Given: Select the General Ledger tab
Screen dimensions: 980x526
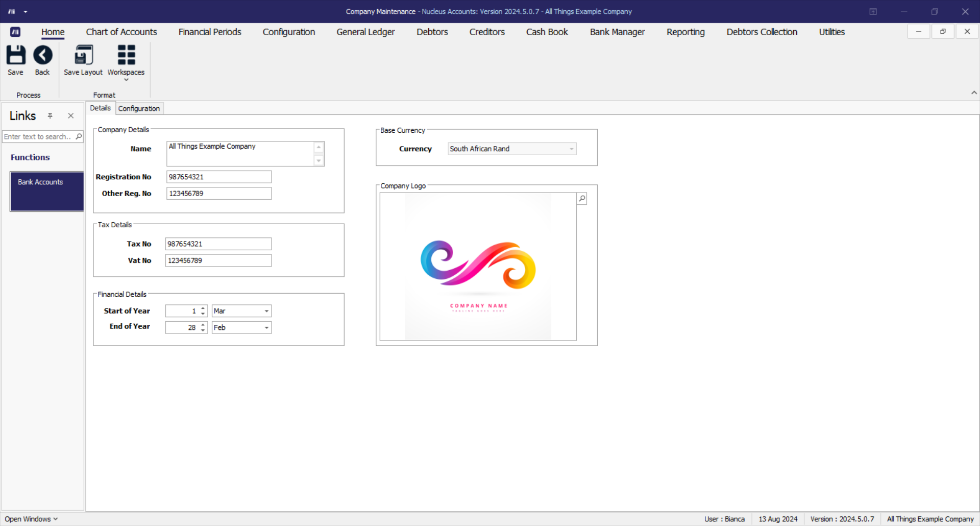Looking at the screenshot, I should pyautogui.click(x=365, y=32).
